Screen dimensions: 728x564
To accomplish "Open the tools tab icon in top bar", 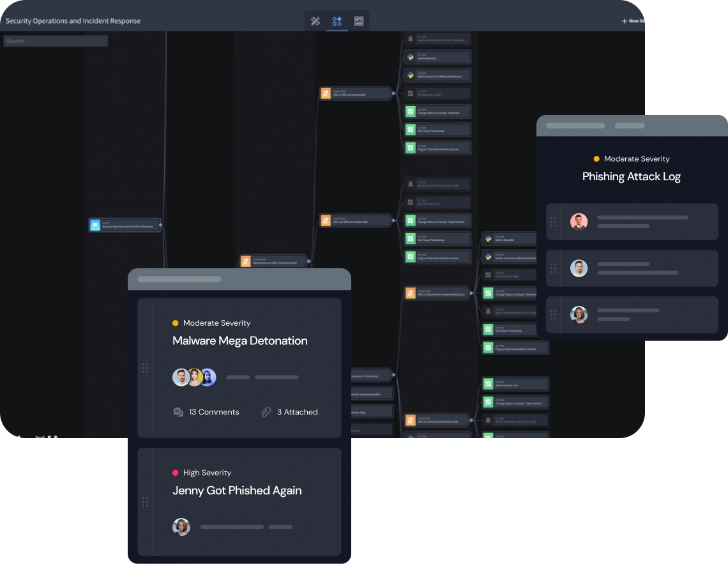I will coord(315,21).
